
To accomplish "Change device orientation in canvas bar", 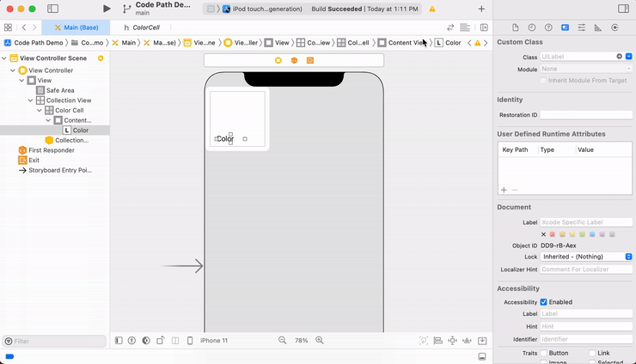I will (x=161, y=341).
